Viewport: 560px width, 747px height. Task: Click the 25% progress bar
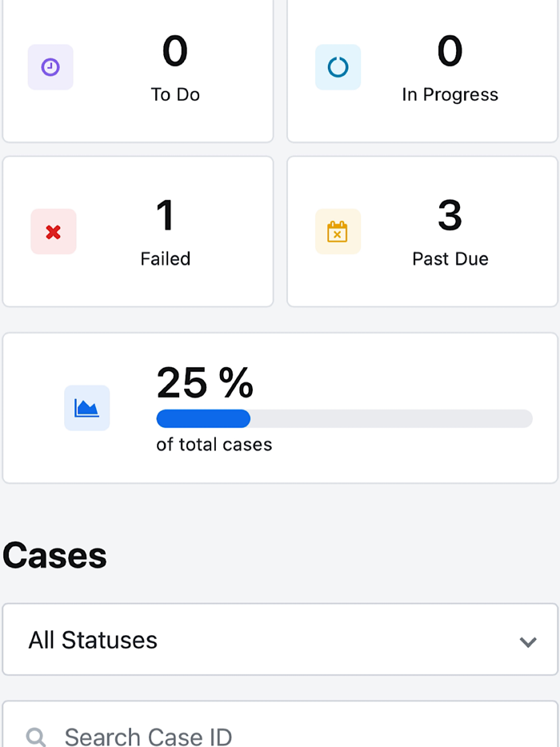pos(344,418)
